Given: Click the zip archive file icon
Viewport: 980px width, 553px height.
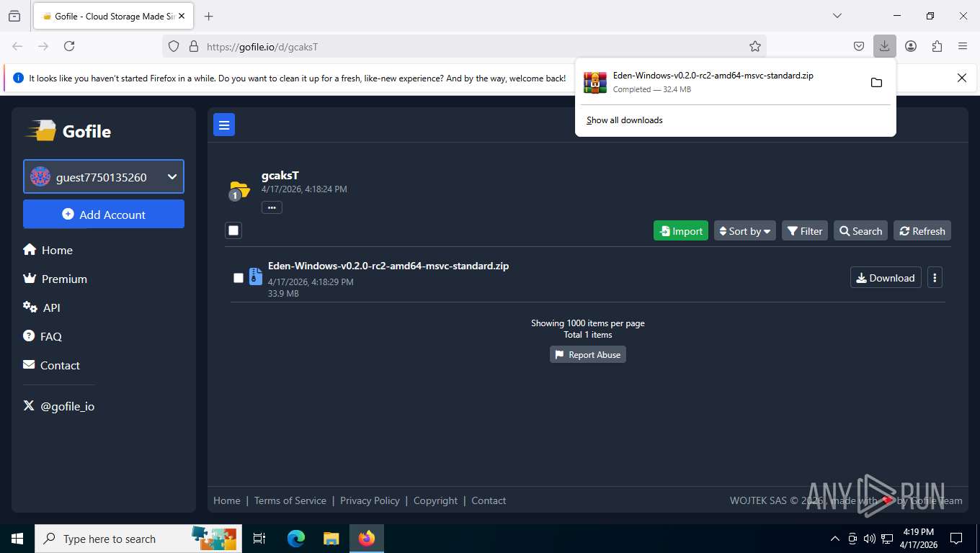Looking at the screenshot, I should pos(255,276).
